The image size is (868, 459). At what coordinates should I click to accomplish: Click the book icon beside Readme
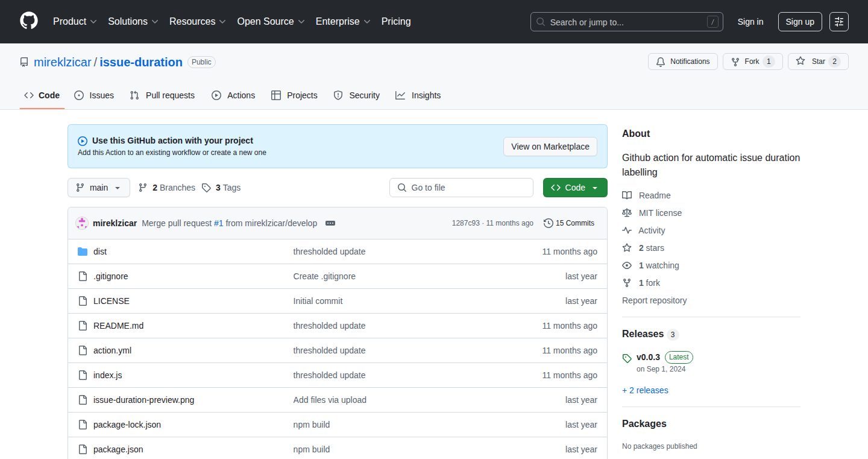(627, 195)
